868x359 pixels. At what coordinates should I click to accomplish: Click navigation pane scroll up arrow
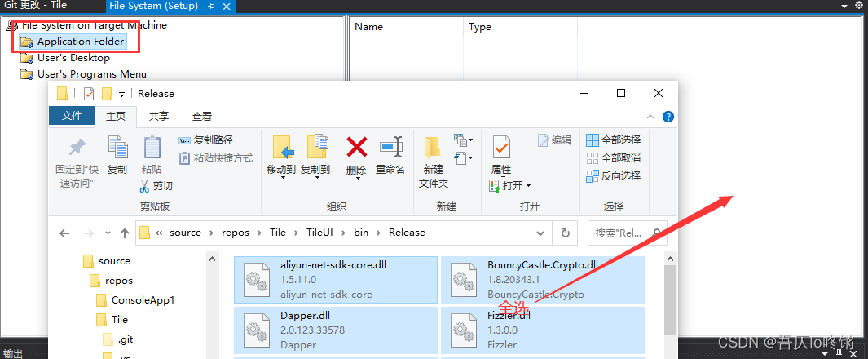coord(212,258)
